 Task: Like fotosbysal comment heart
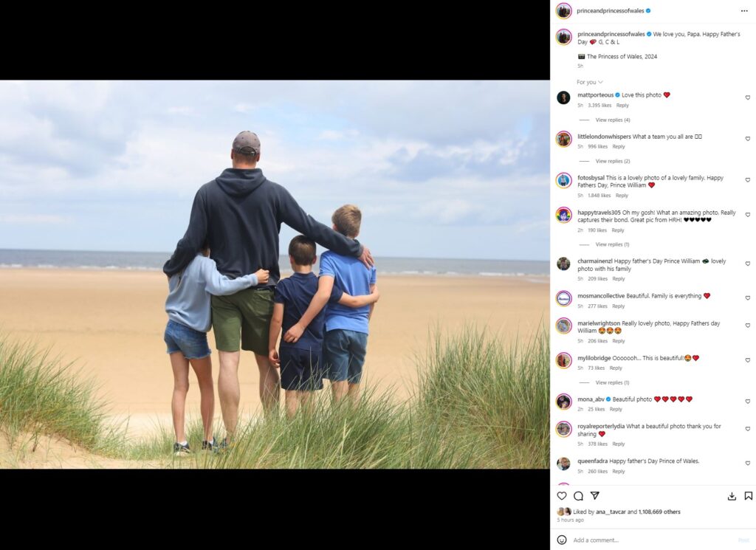[x=748, y=180]
